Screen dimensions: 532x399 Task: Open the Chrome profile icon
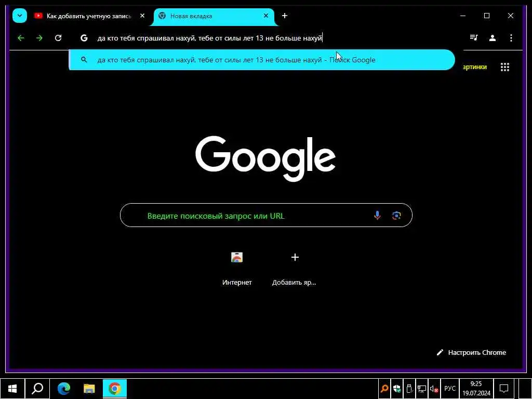point(493,38)
